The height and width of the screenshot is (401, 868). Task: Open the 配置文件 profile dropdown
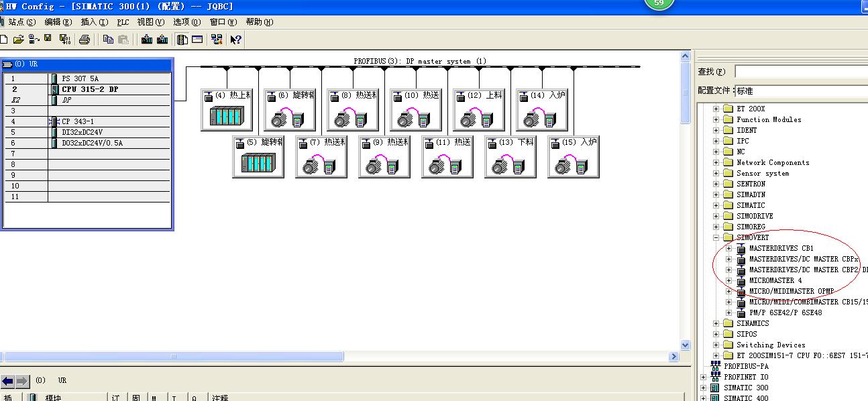tap(801, 91)
